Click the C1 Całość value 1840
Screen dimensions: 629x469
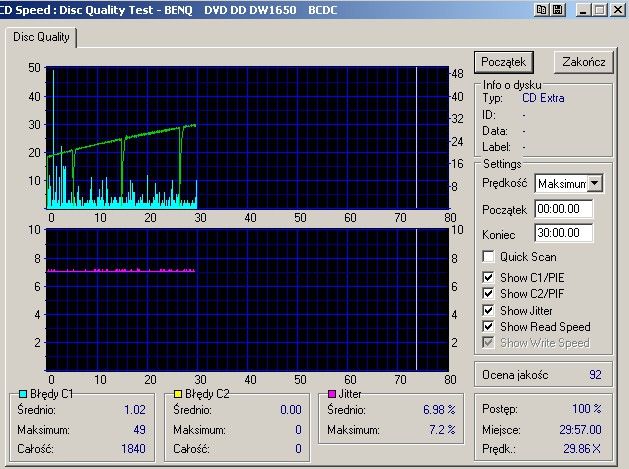tap(133, 448)
